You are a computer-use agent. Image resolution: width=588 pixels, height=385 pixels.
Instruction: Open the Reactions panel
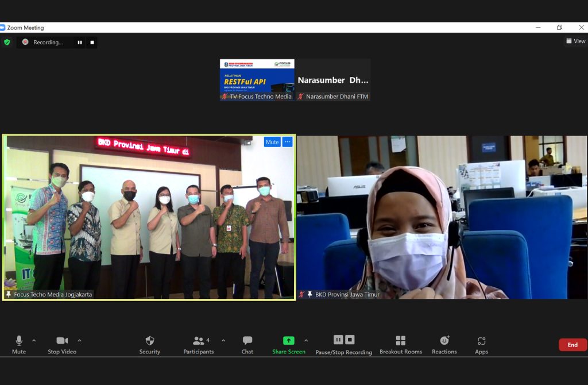coord(444,340)
